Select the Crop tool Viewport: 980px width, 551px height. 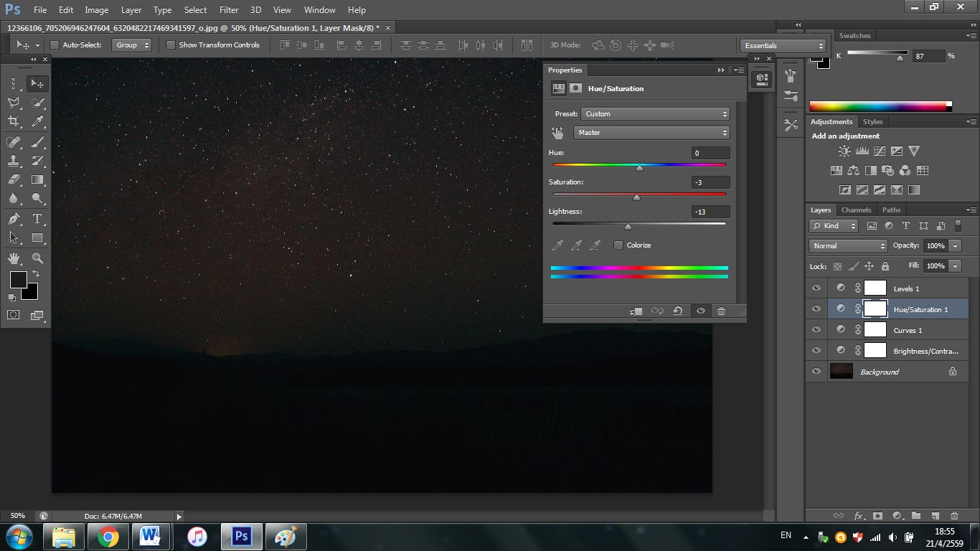pyautogui.click(x=14, y=121)
